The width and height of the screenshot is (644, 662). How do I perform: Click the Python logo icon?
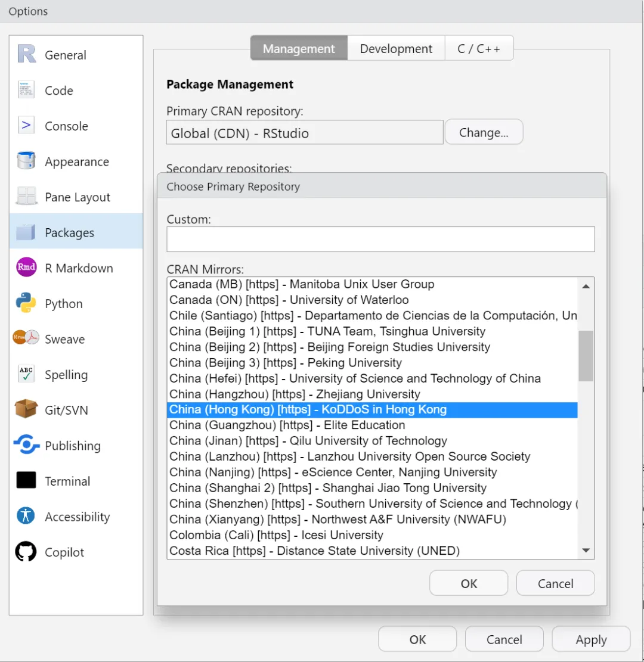point(26,303)
